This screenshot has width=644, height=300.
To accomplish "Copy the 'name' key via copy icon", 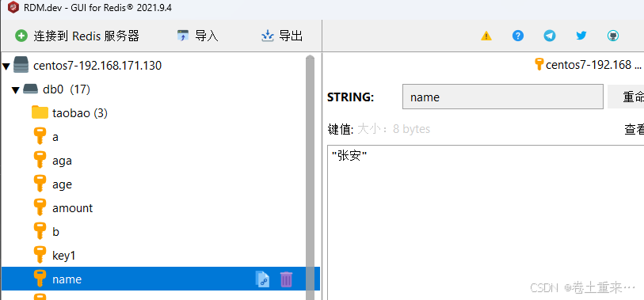I will pyautogui.click(x=262, y=279).
